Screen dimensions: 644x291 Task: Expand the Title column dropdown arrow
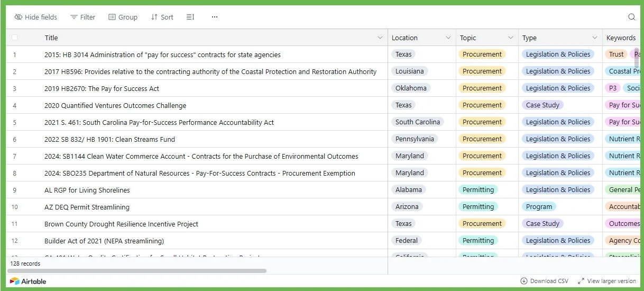click(x=380, y=38)
